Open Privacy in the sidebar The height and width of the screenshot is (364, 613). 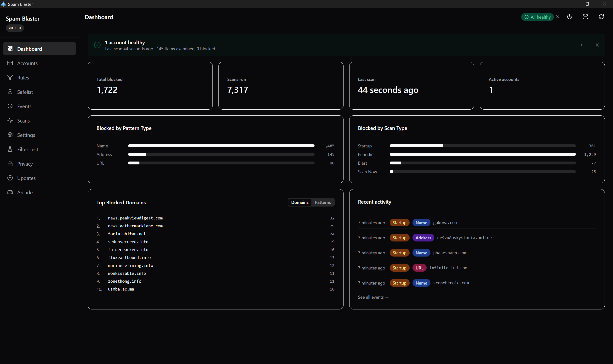(39, 163)
